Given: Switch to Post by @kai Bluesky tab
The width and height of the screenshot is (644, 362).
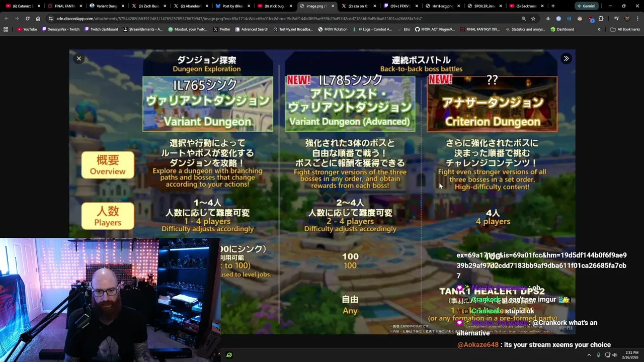Looking at the screenshot, I should 233,6.
